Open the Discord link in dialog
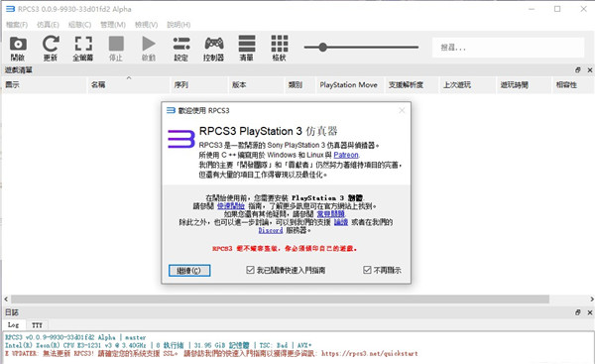595x364 pixels. pos(271,230)
